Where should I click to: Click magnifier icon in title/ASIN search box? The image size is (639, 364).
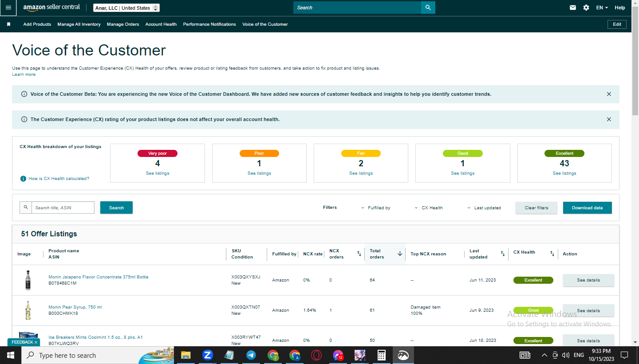pos(26,207)
